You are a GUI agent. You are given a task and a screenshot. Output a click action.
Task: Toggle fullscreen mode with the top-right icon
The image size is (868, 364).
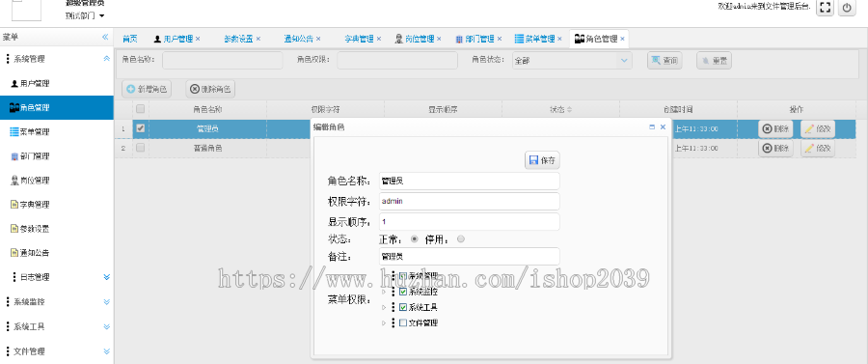click(825, 7)
